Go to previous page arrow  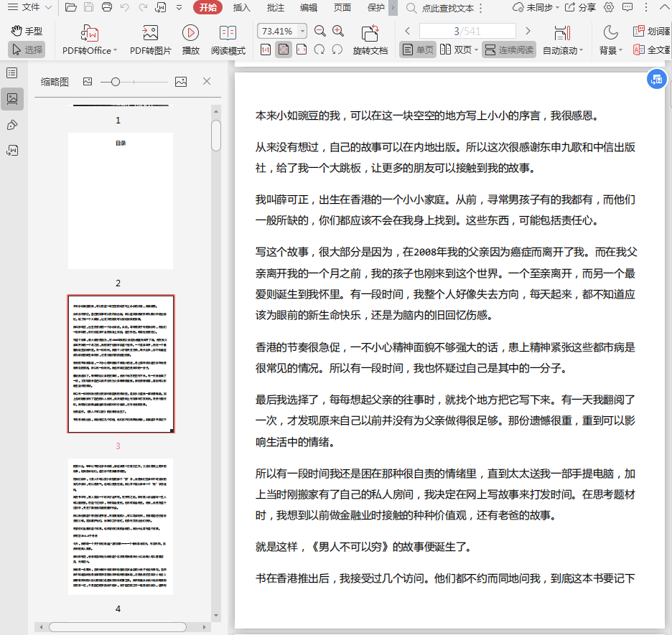(x=408, y=31)
